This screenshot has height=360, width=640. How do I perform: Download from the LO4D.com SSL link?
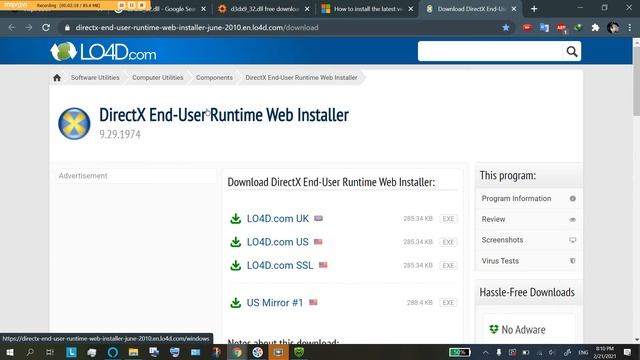click(x=280, y=265)
